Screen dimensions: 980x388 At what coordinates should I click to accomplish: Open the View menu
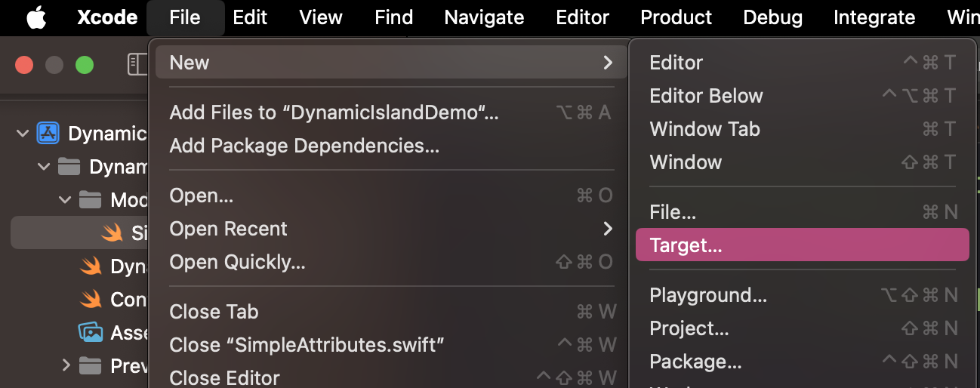[321, 17]
